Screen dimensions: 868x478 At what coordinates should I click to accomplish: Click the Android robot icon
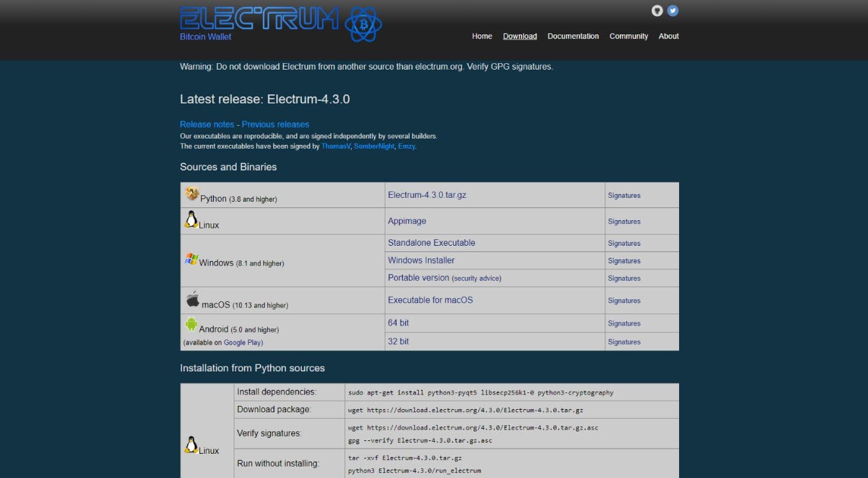coord(191,324)
